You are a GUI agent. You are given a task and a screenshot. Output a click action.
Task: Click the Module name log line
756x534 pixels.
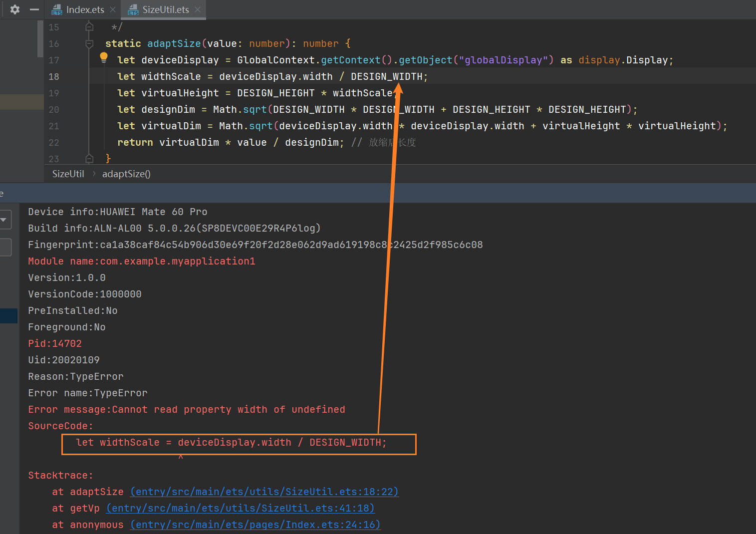pyautogui.click(x=142, y=261)
